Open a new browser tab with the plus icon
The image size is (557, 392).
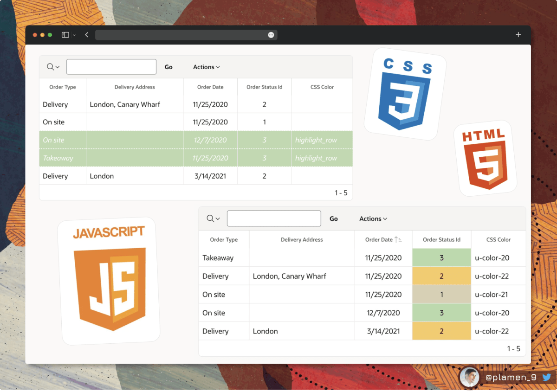click(518, 34)
